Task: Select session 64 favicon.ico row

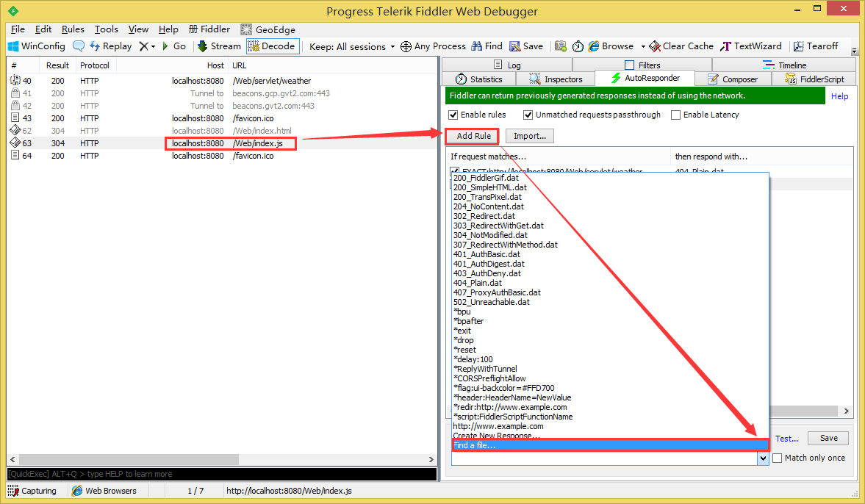Action: click(220, 156)
